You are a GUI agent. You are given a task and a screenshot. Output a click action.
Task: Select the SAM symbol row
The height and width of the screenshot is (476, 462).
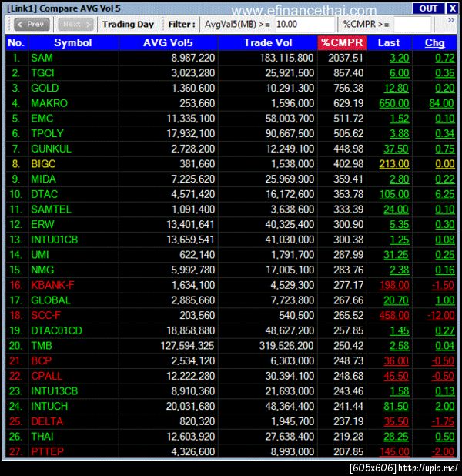[231, 58]
